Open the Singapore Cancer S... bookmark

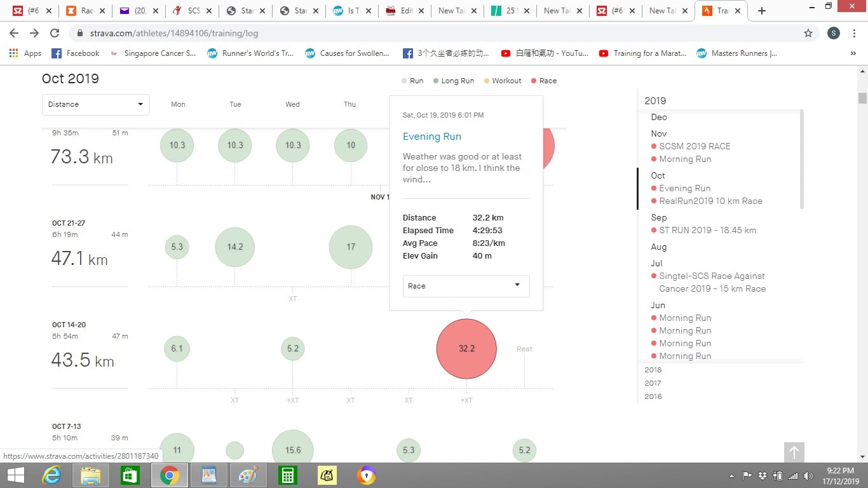[x=153, y=53]
